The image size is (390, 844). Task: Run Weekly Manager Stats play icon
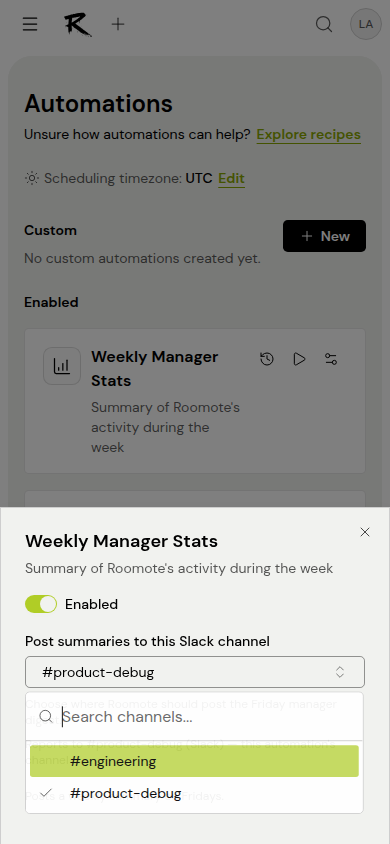coord(299,359)
